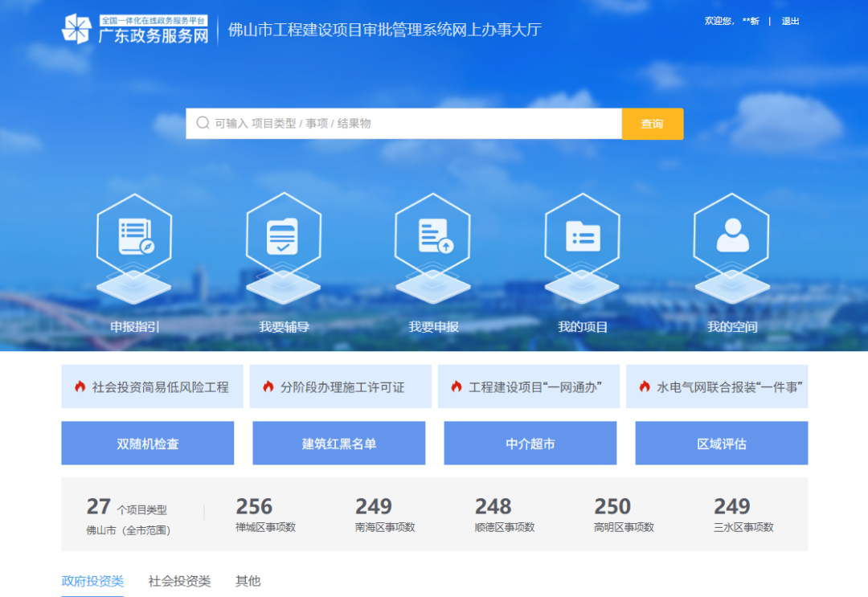Open the 我的项目 folder icon
868x597 pixels.
583,236
